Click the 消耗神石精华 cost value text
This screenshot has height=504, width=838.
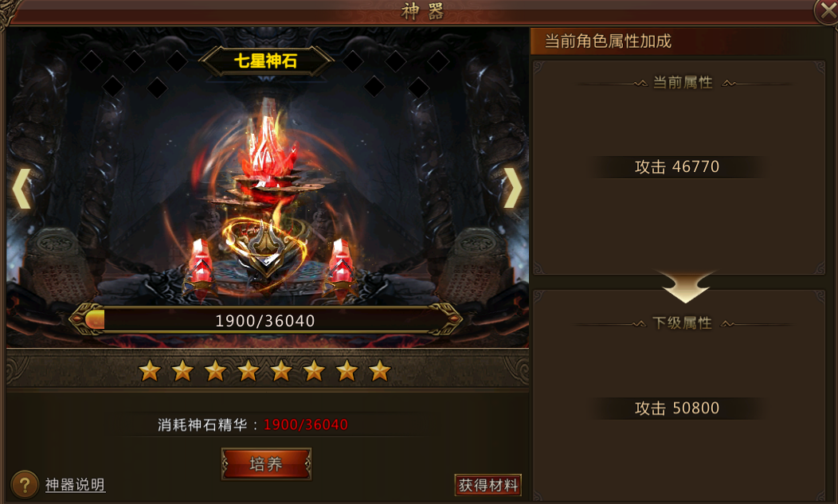306,425
